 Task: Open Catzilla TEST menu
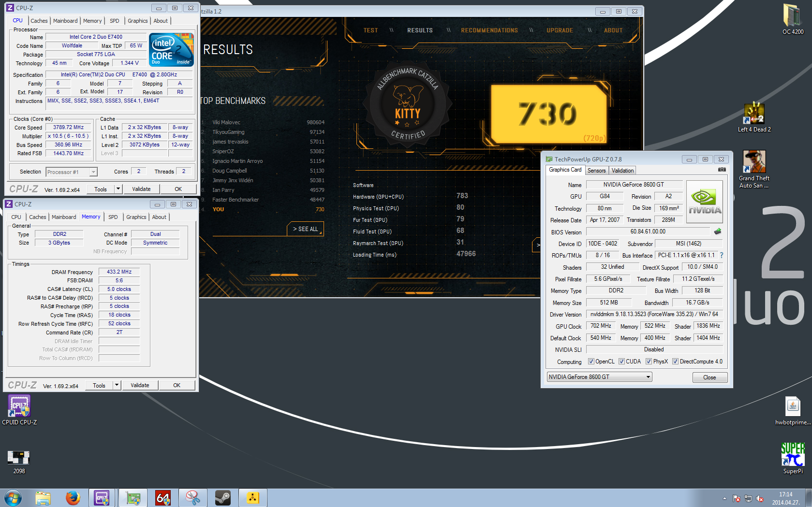(x=370, y=30)
